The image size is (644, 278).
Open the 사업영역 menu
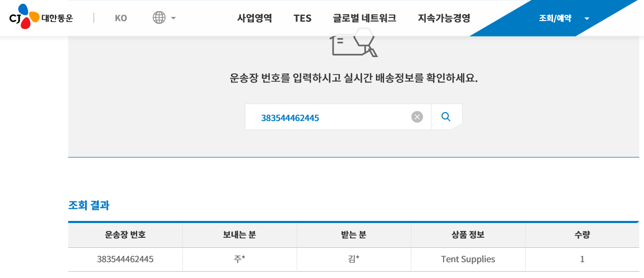[x=254, y=18]
